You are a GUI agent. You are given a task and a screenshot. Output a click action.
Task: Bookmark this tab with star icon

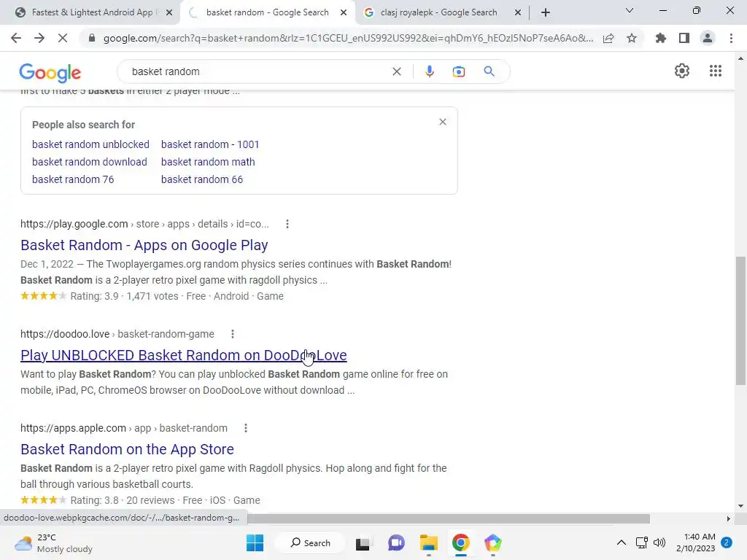[x=632, y=38]
